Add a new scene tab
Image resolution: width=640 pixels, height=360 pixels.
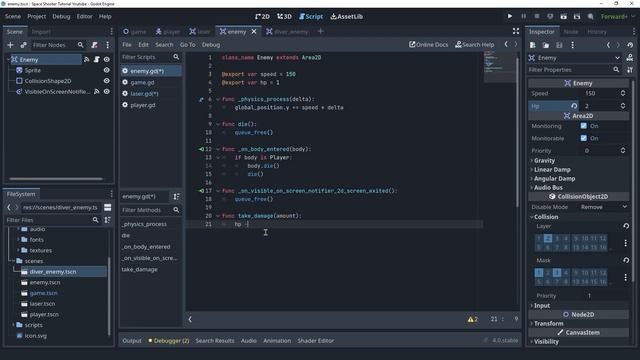[320, 31]
